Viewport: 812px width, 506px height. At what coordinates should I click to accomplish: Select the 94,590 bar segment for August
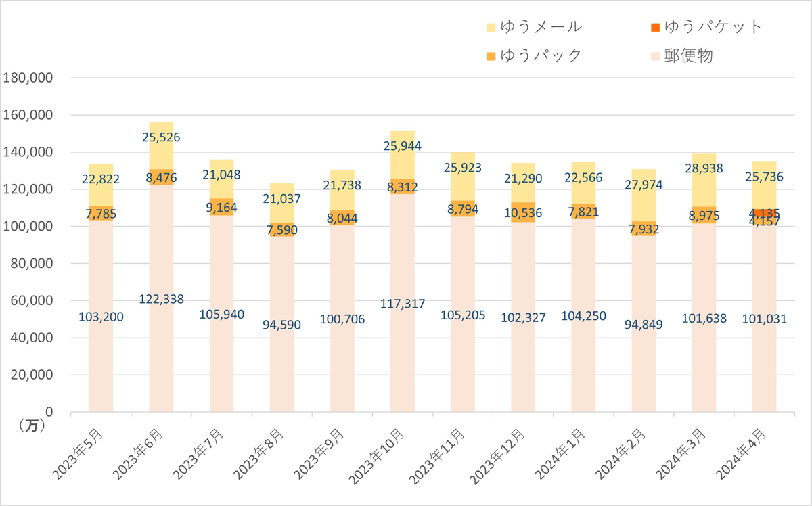click(282, 324)
